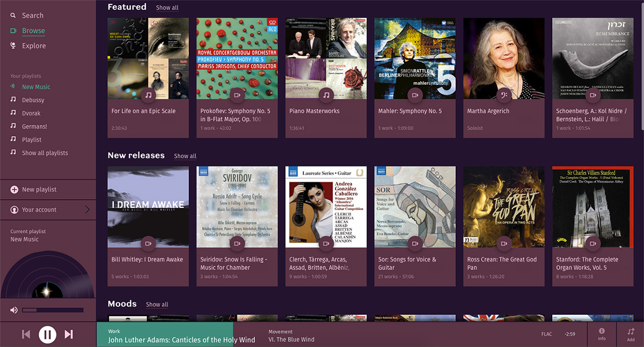Click the remaining time -2:59
Viewport: 644px width, 347px height.
coord(570,334)
